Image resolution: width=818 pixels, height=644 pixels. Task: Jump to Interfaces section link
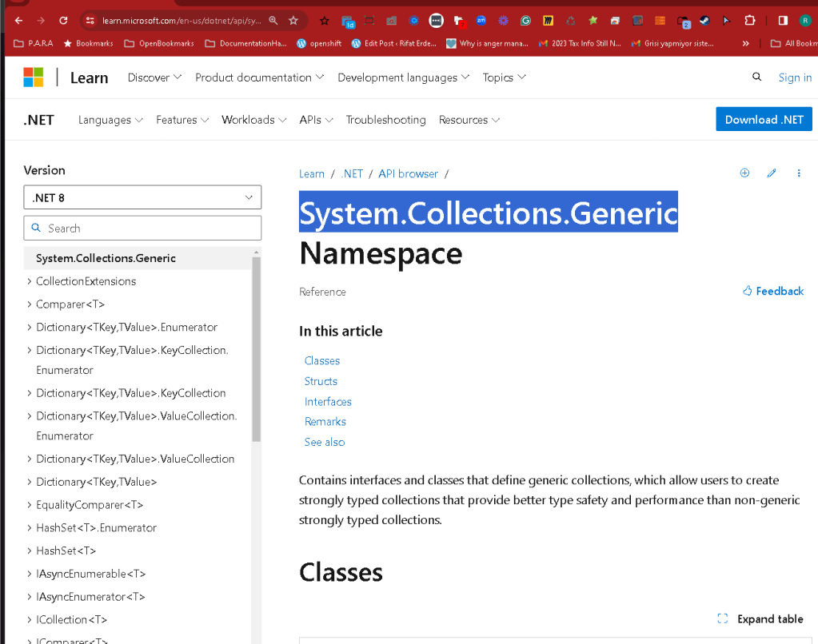[x=328, y=401]
